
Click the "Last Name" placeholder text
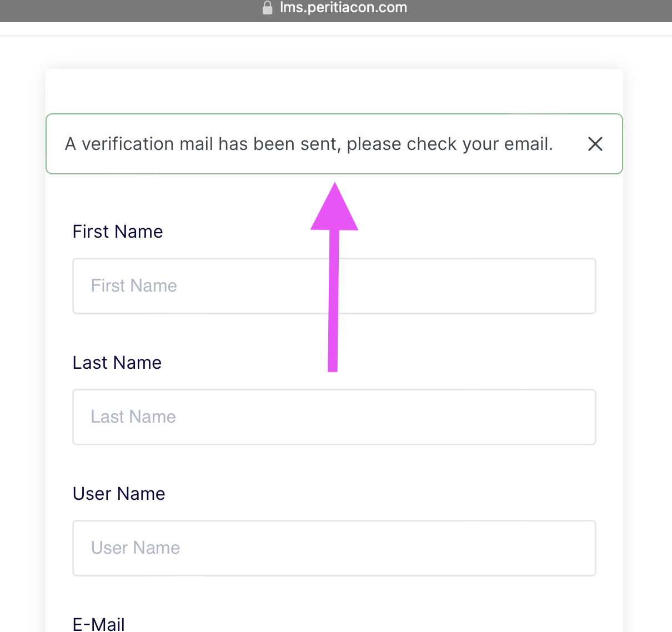tap(133, 417)
